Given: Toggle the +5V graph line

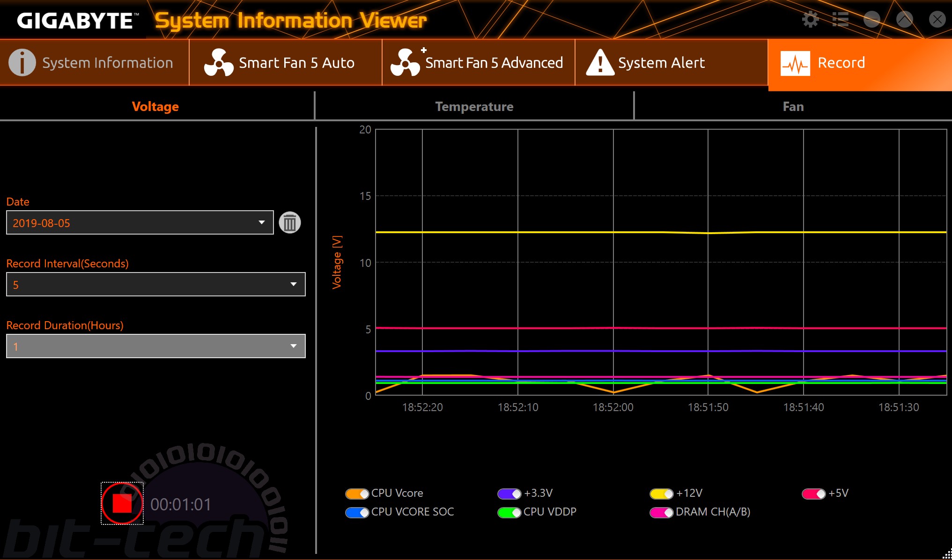Looking at the screenshot, I should pos(813,494).
